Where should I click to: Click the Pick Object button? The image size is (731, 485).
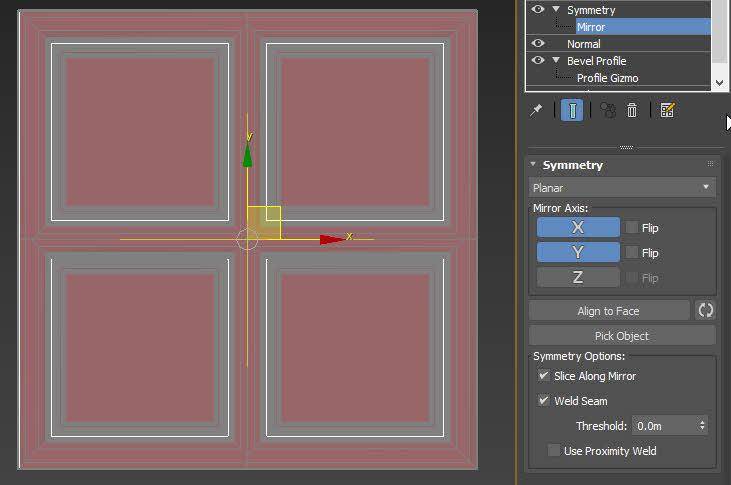point(621,336)
